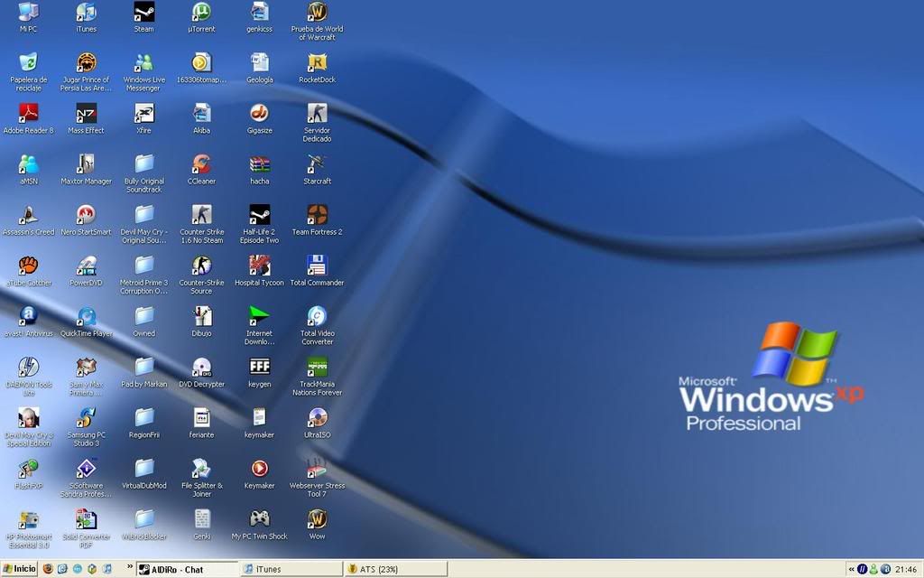This screenshot has height=578, width=924.
Task: Open the avast! Antivirus shortcut
Action: [x=28, y=322]
